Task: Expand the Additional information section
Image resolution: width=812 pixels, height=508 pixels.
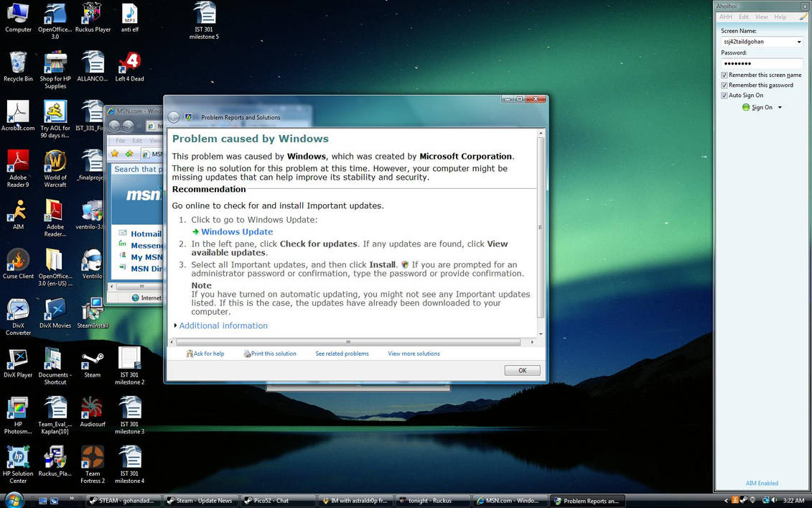Action: tap(220, 325)
